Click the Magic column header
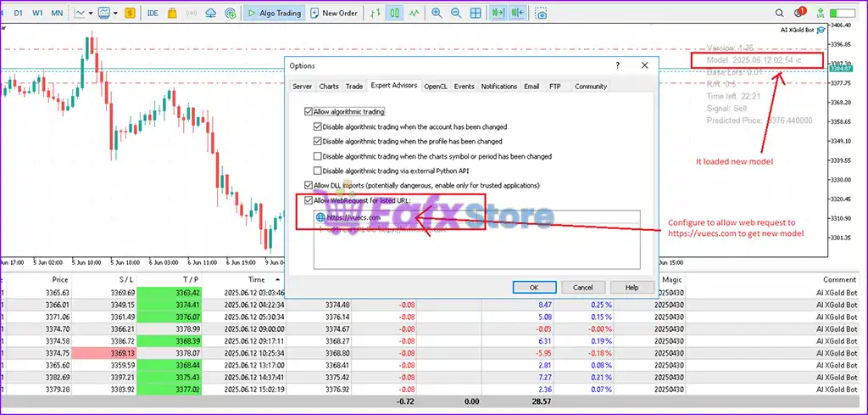The width and height of the screenshot is (868, 415). pyautogui.click(x=673, y=280)
